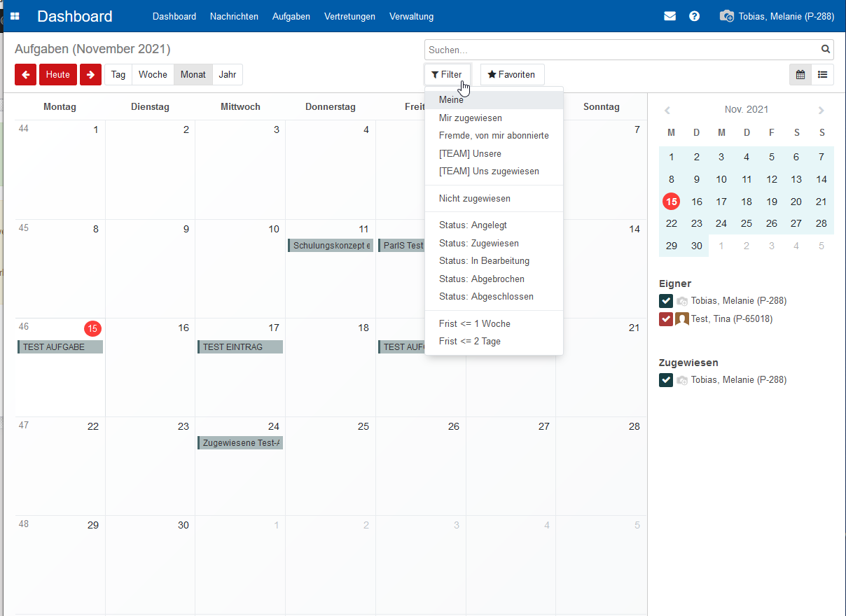Image resolution: width=846 pixels, height=616 pixels.
Task: Go to previous month with red left arrow
Action: 25,74
